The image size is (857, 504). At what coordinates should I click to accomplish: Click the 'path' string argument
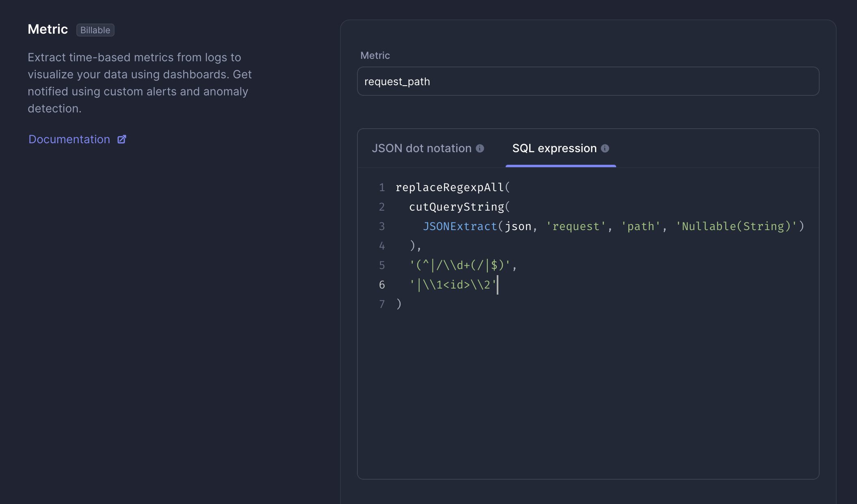click(x=641, y=226)
